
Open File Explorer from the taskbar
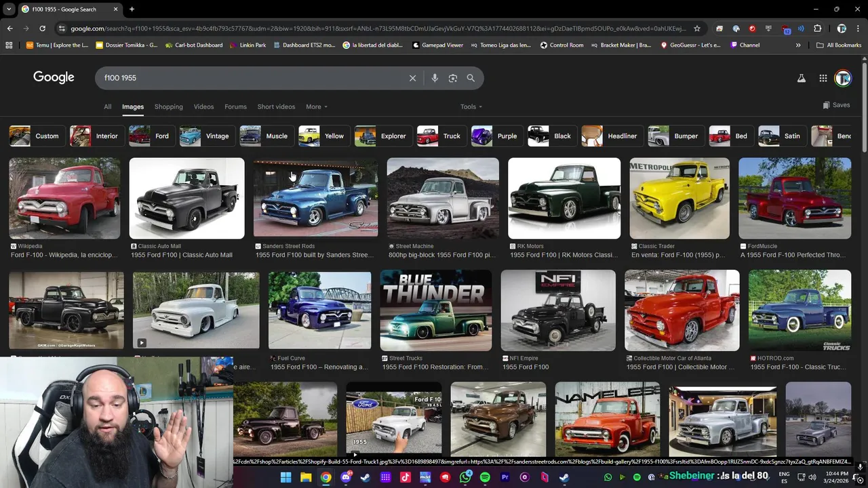tap(306, 477)
